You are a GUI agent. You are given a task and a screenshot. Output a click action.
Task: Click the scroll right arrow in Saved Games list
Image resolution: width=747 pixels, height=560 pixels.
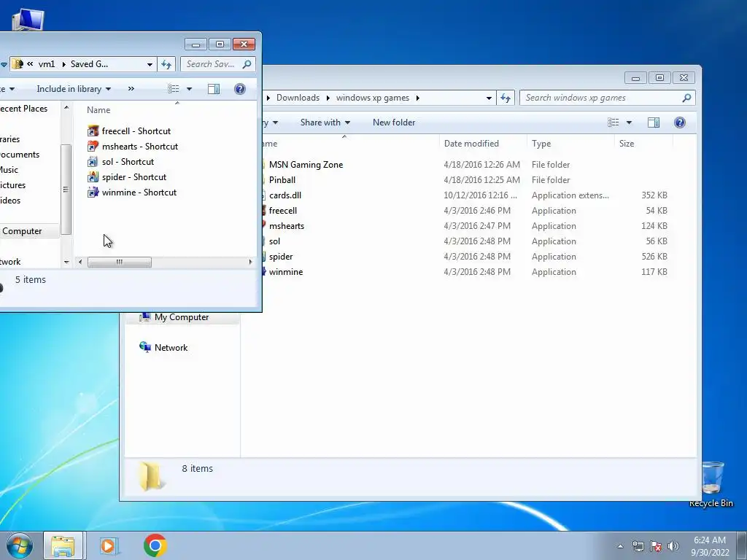[x=251, y=262]
